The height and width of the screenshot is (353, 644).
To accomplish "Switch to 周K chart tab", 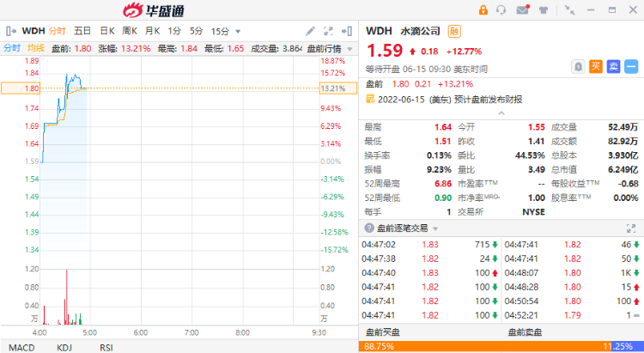I will 130,31.
